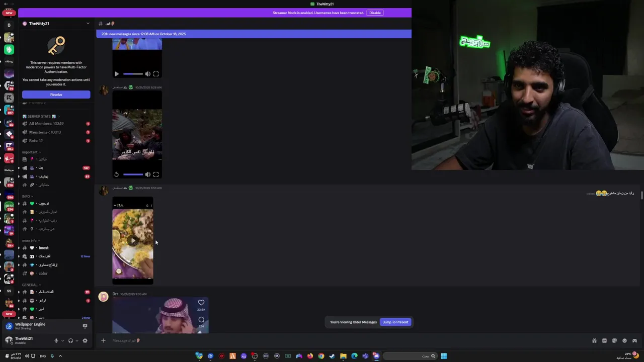Collapse the more info category
The width and height of the screenshot is (644, 362).
click(x=31, y=240)
